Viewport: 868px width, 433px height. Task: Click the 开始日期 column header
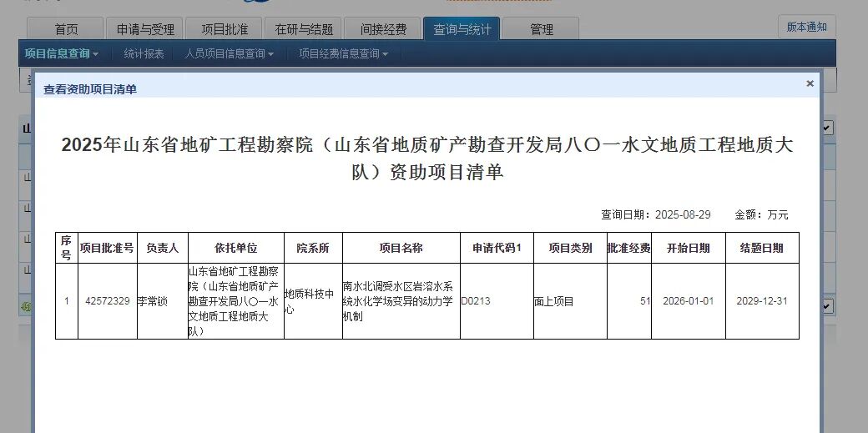tap(688, 248)
